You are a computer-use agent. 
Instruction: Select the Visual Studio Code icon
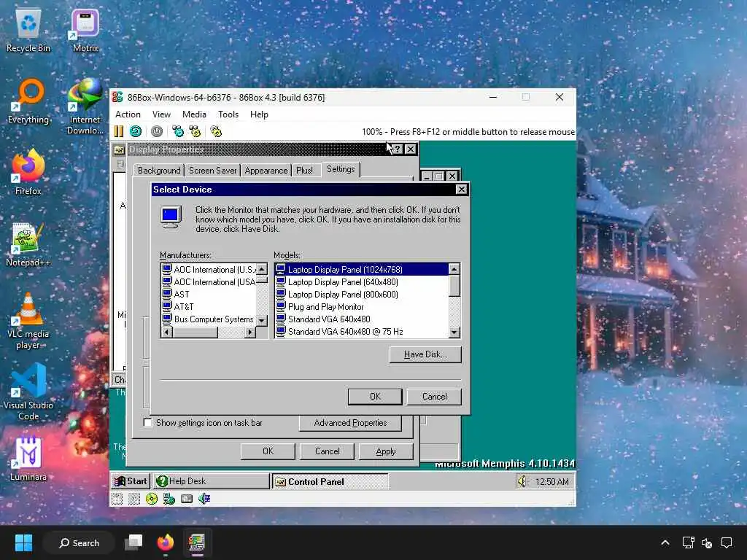(x=28, y=392)
